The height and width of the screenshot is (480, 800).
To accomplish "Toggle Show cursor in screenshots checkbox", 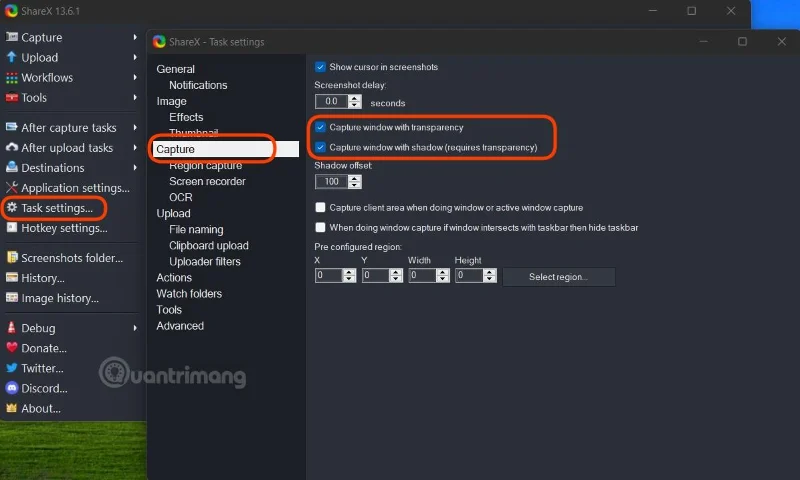I will tap(320, 67).
